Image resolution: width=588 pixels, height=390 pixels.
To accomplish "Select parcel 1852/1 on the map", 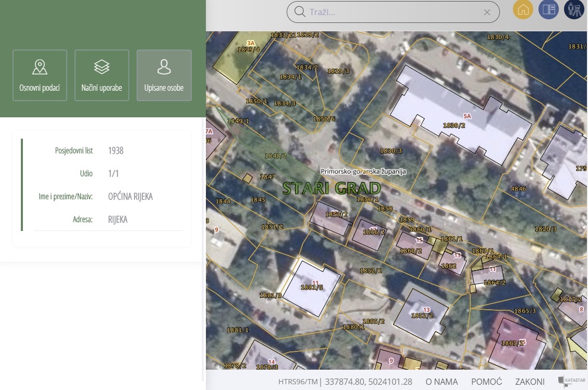I will 371,271.
